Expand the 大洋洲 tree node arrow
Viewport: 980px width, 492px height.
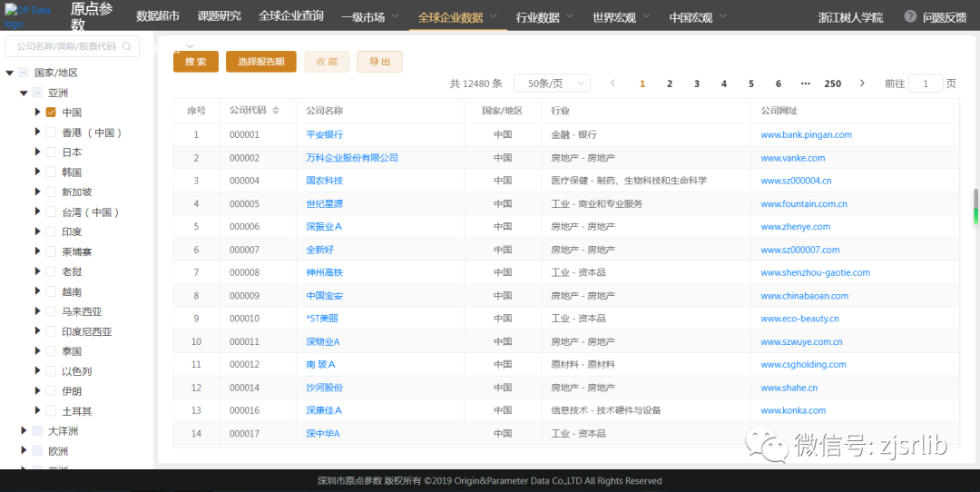24,431
